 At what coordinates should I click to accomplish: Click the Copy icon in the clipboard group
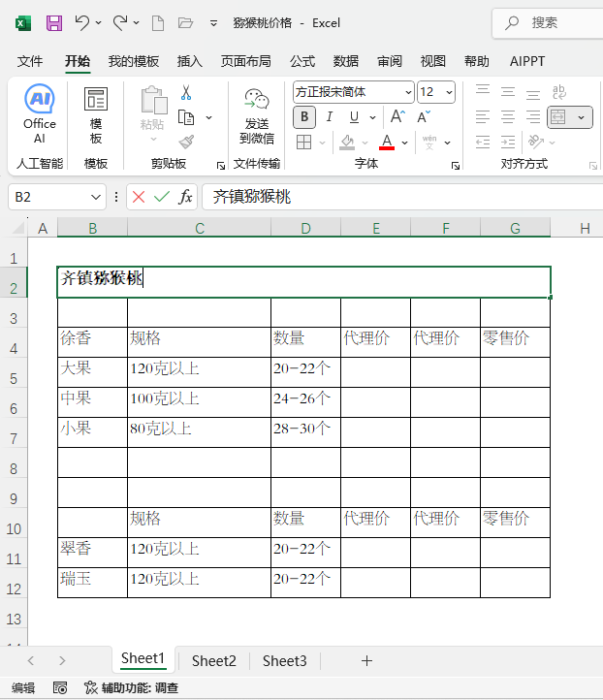pos(186,117)
